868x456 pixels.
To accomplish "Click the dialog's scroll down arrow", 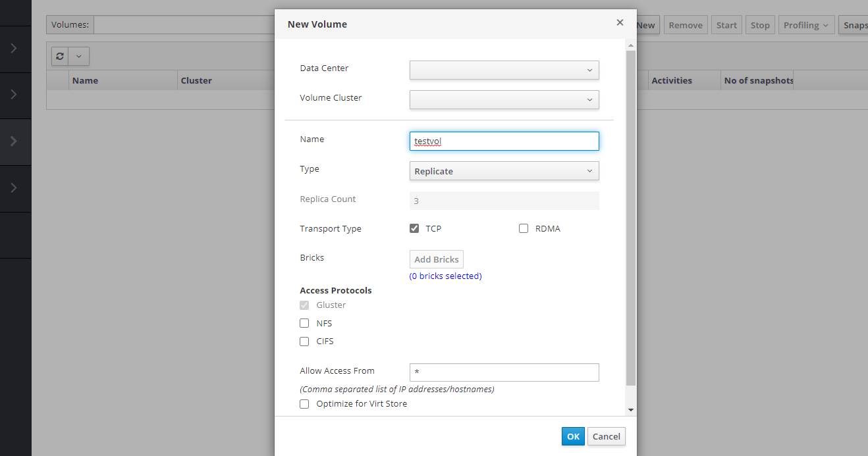I will 630,410.
